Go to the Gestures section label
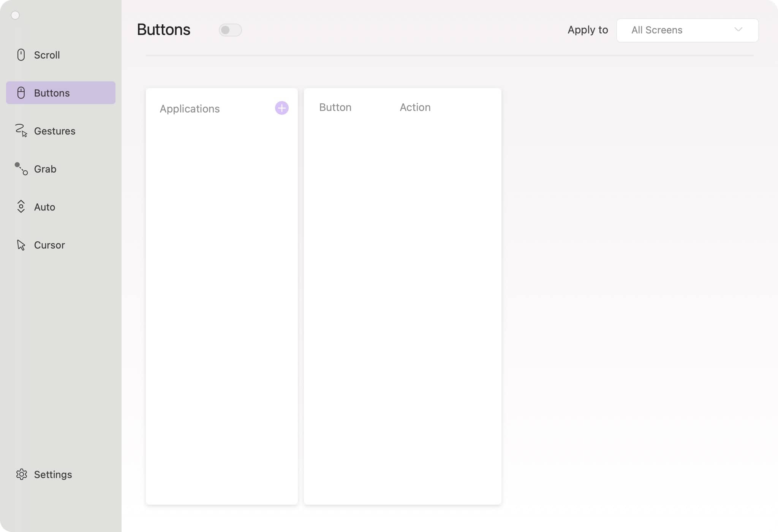Screen dimensions: 778x532 [55, 131]
